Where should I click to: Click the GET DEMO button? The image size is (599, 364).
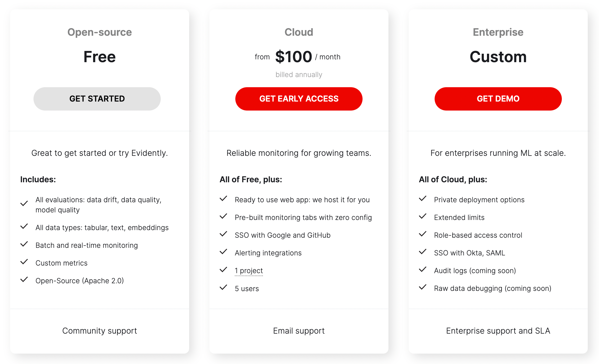(x=498, y=99)
